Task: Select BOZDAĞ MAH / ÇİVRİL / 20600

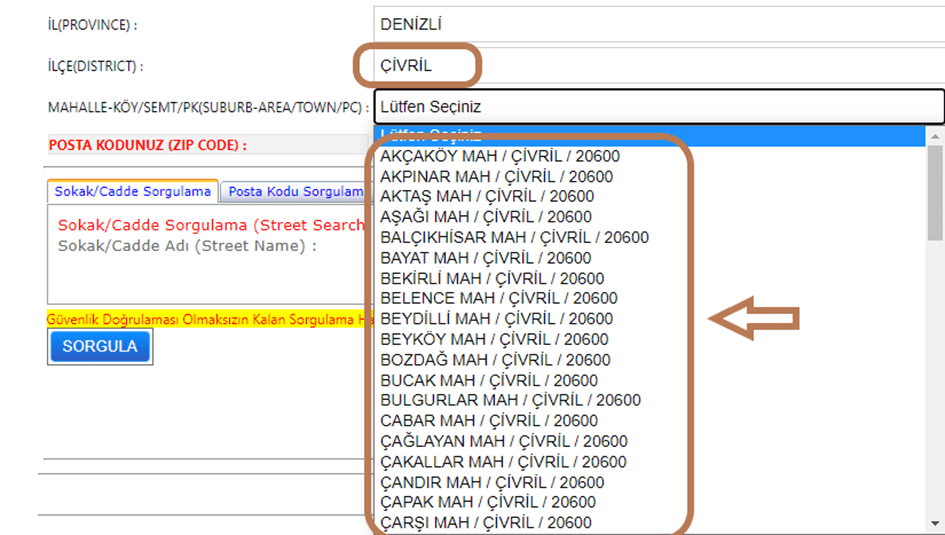Action: (x=495, y=360)
